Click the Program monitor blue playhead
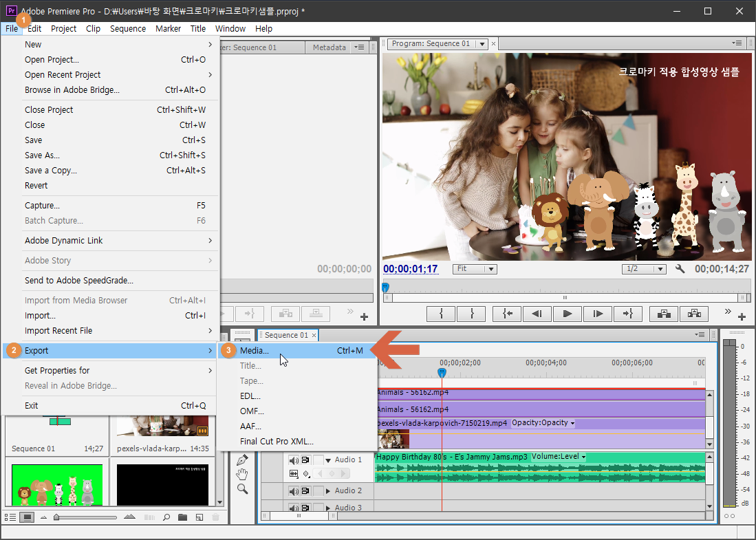Screen dimensions: 756x540 (385, 288)
